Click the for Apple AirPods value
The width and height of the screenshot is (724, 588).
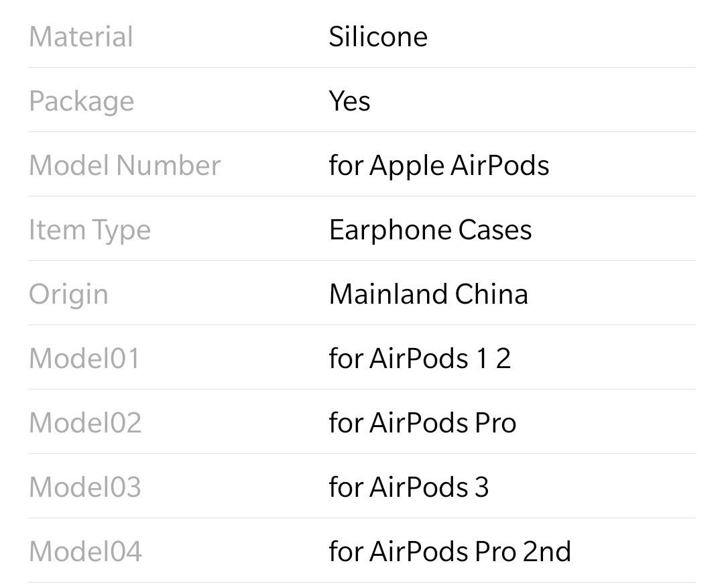click(x=439, y=166)
